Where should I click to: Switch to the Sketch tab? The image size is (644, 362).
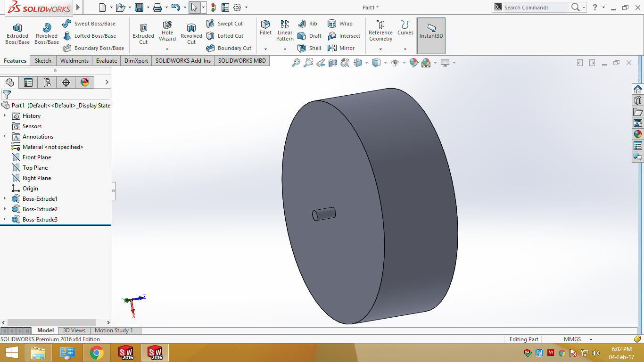(x=43, y=61)
